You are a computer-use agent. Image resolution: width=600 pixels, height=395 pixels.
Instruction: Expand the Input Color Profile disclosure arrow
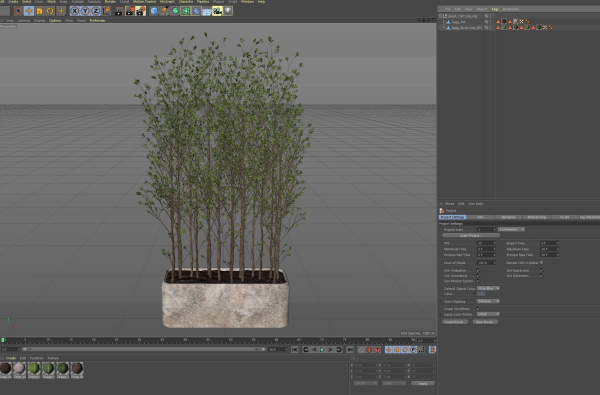click(x=441, y=315)
